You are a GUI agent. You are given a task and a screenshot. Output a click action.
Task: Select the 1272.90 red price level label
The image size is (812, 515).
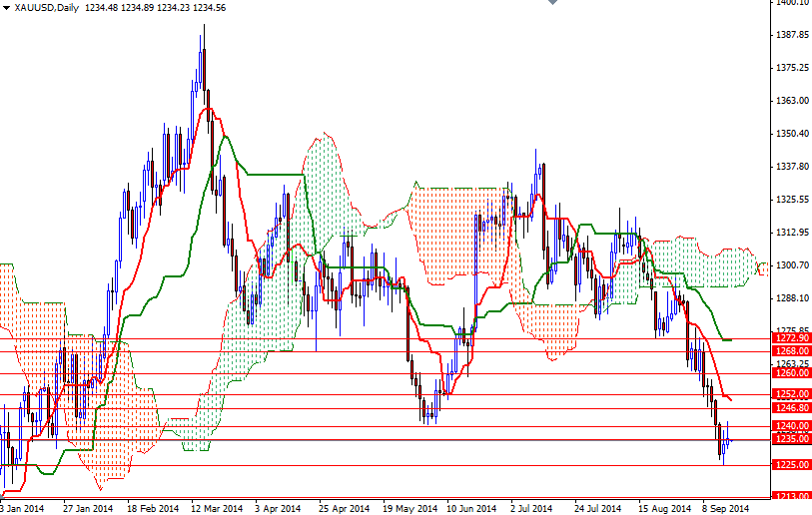pyautogui.click(x=790, y=339)
